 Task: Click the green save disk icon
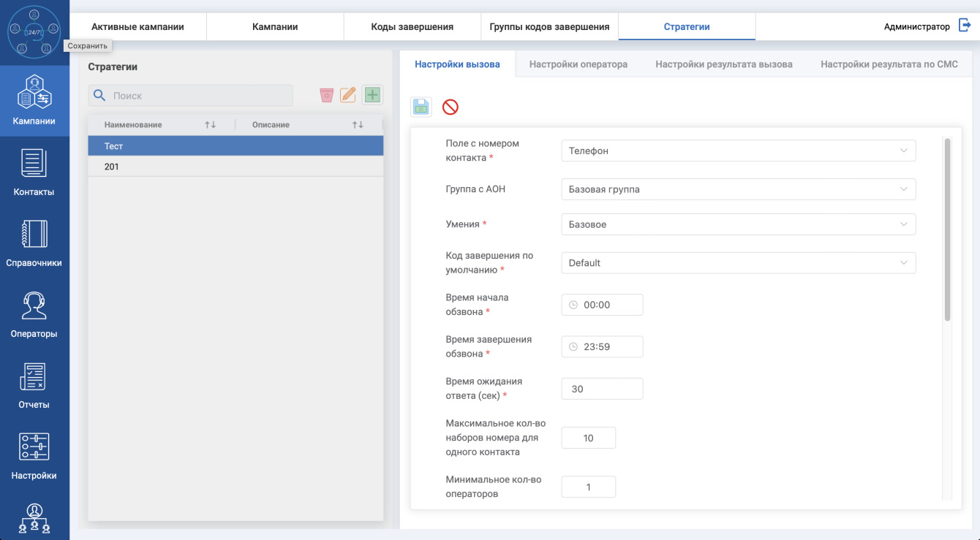coord(421,107)
